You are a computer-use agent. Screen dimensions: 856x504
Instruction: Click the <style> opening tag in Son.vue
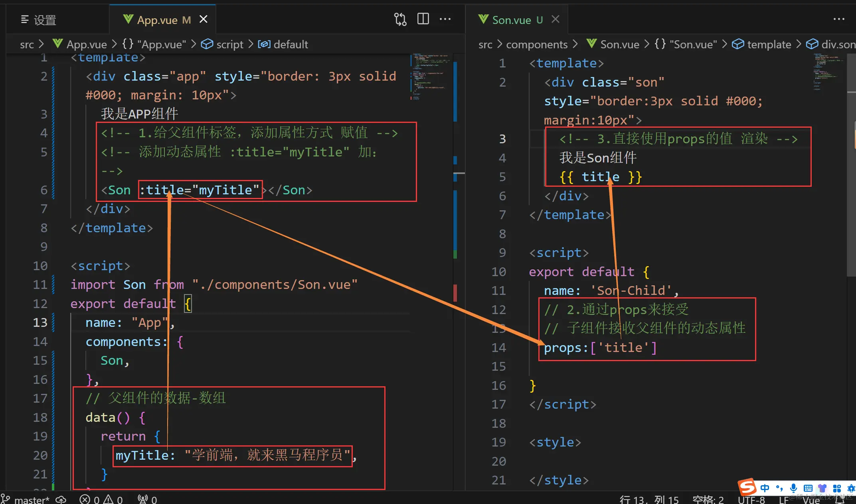[555, 442]
